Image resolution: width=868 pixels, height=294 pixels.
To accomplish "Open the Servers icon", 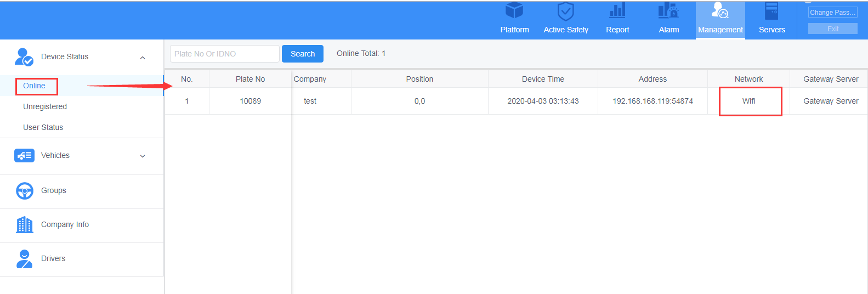I will point(771,10).
